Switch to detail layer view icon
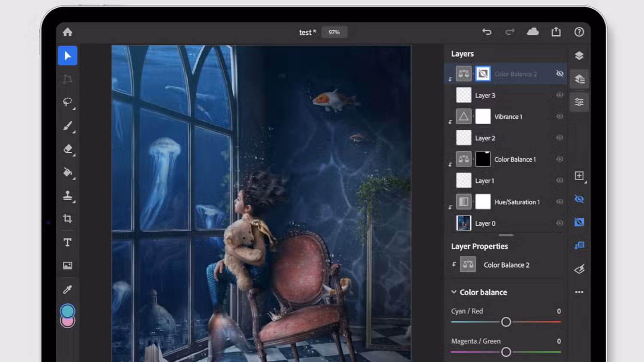644x362 pixels. pos(579,79)
